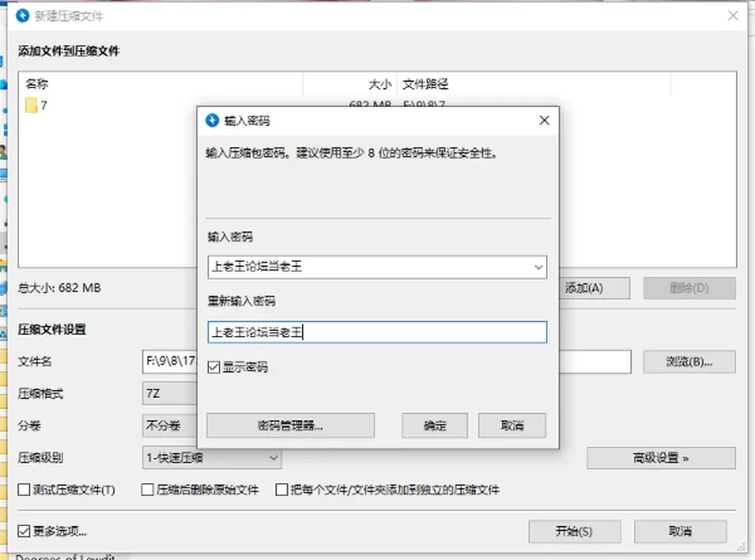This screenshot has height=560, width=755.
Task: Click 取消 at the bottom of 新建压缩文件 window
Action: 680,532
